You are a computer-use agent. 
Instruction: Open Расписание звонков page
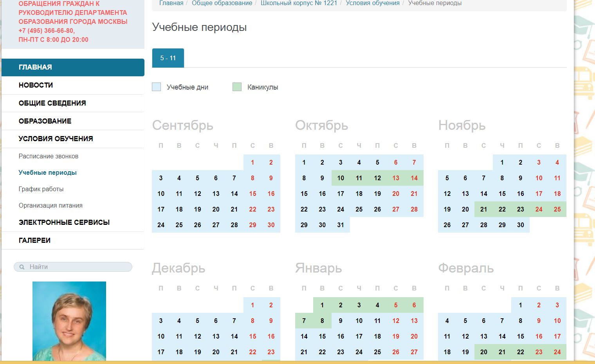tap(49, 156)
